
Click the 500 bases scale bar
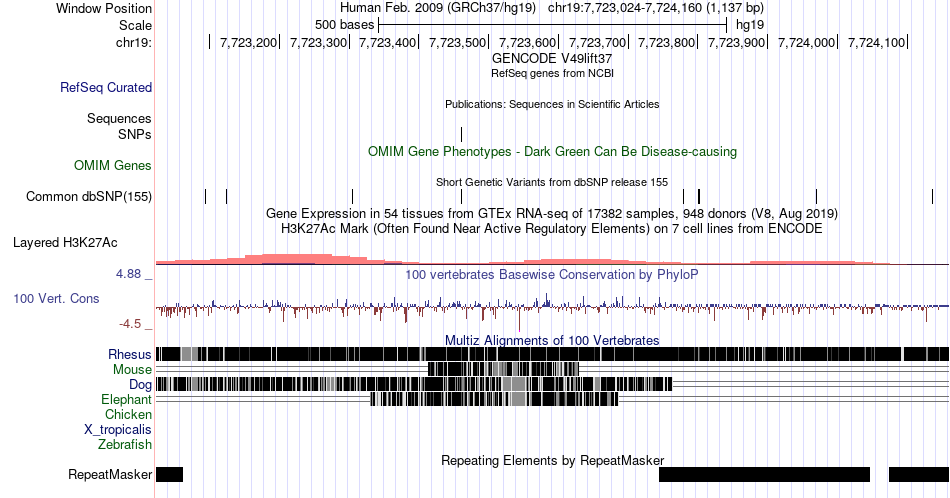click(552, 25)
